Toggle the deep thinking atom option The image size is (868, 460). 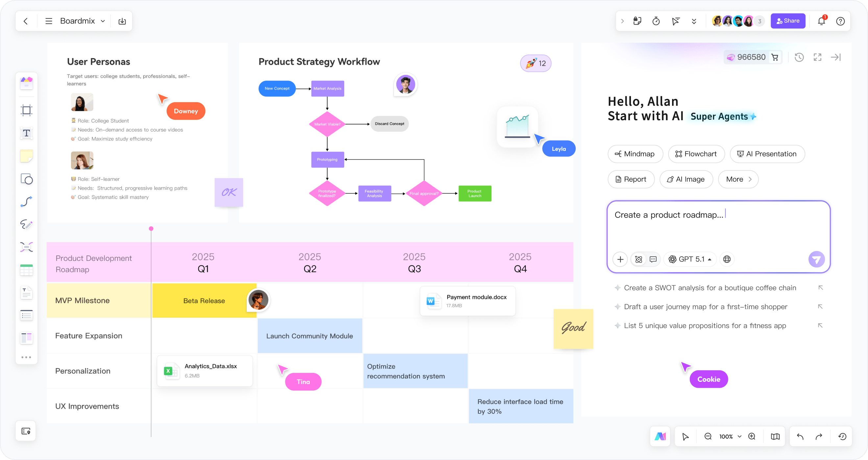point(638,259)
